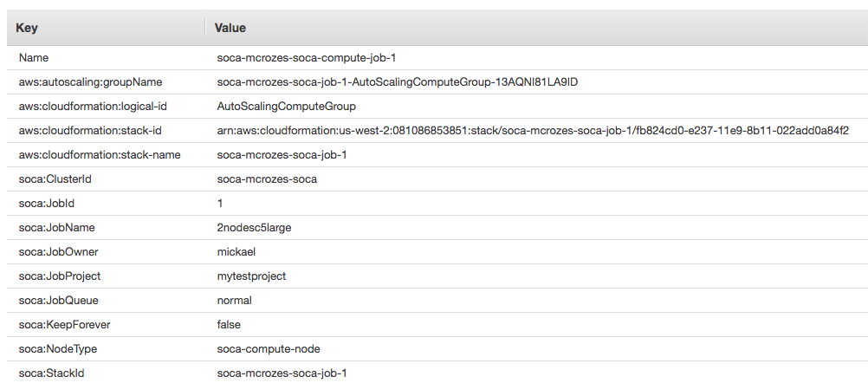
Task: Select the soca:JobId row key
Action: pyautogui.click(x=47, y=204)
